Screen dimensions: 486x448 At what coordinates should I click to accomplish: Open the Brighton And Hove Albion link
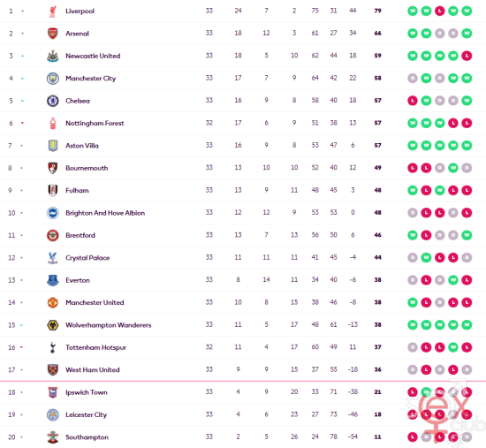coord(105,213)
